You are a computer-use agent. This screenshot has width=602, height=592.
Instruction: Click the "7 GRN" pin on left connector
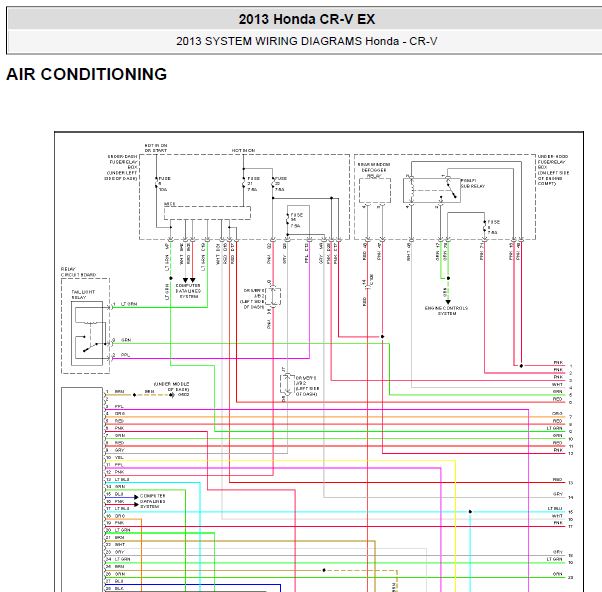click(x=115, y=435)
